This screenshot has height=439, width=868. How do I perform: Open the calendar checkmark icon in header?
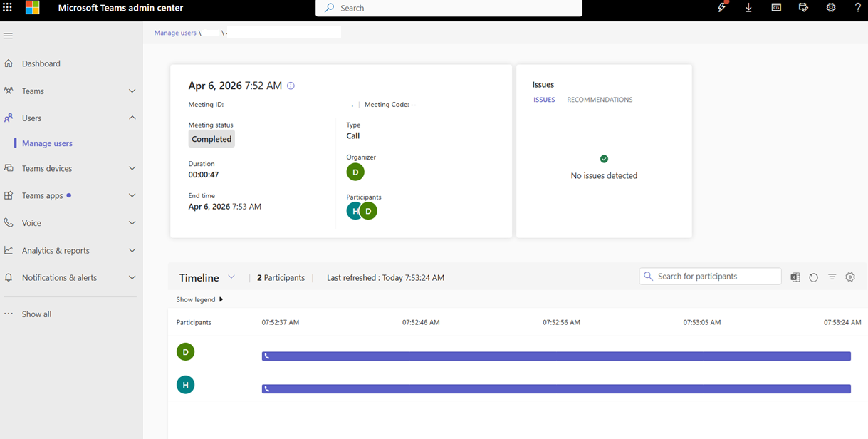(x=803, y=8)
